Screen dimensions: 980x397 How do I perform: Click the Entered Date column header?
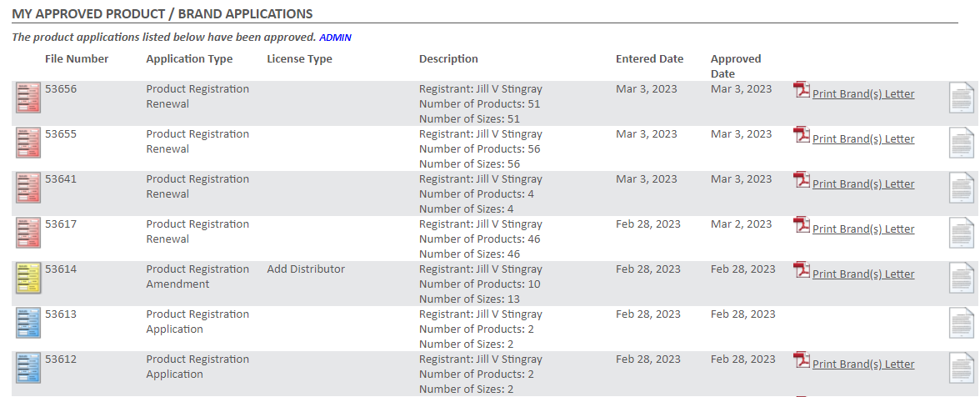649,58
